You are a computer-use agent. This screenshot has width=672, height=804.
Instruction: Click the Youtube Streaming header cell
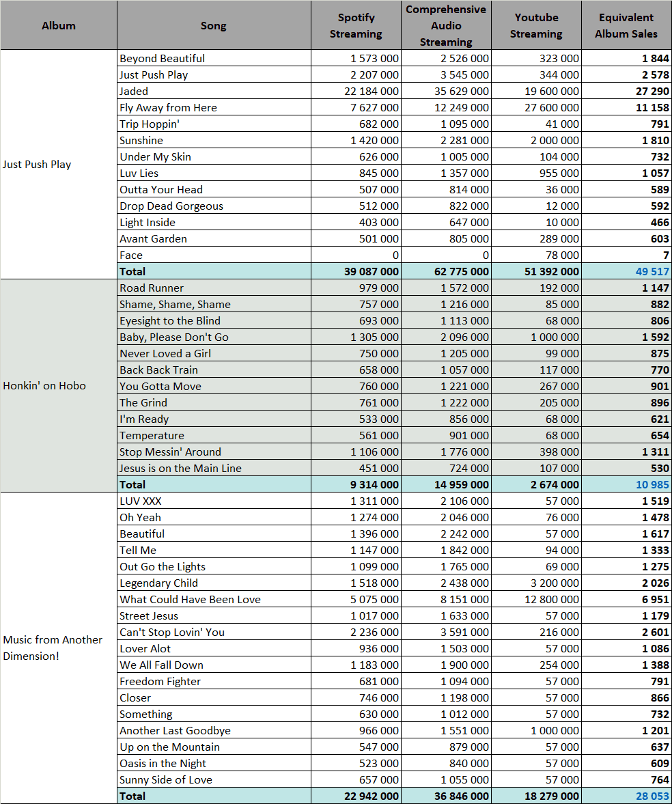536,25
